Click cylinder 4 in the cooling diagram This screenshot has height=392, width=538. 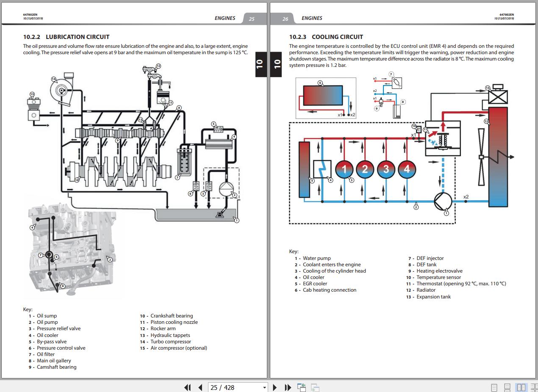click(407, 169)
